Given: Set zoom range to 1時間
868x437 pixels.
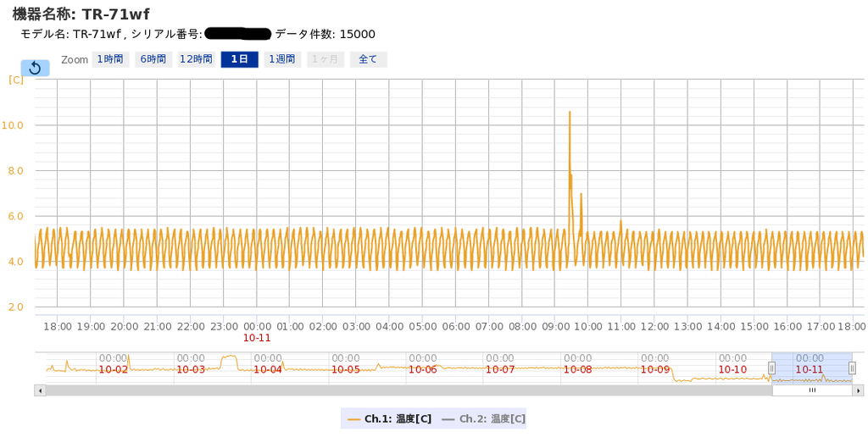Looking at the screenshot, I should click(110, 59).
